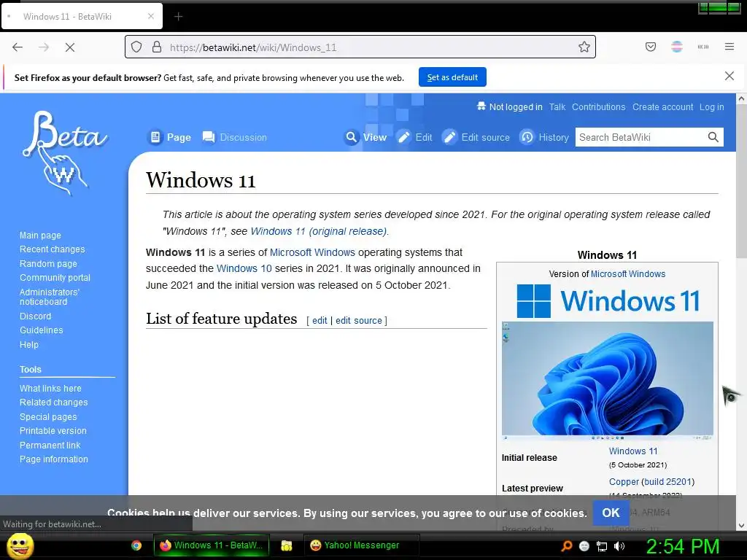Select the View tab
Screen dimensions: 747x560
click(365, 137)
